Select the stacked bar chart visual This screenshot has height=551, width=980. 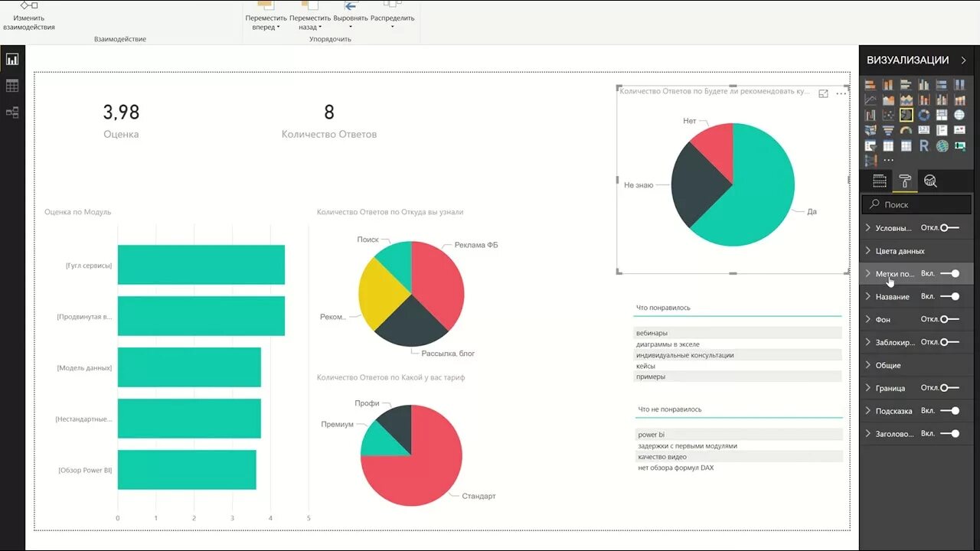[871, 84]
